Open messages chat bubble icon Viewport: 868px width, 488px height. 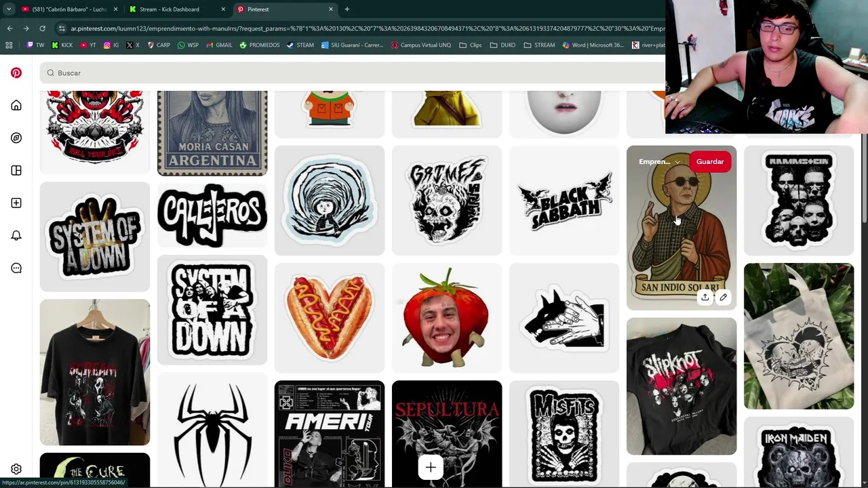(x=16, y=268)
